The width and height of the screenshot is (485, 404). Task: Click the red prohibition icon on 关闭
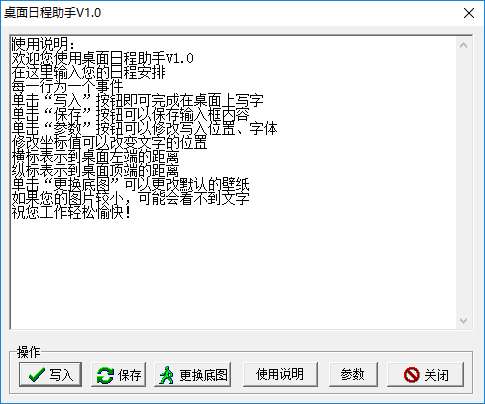412,375
